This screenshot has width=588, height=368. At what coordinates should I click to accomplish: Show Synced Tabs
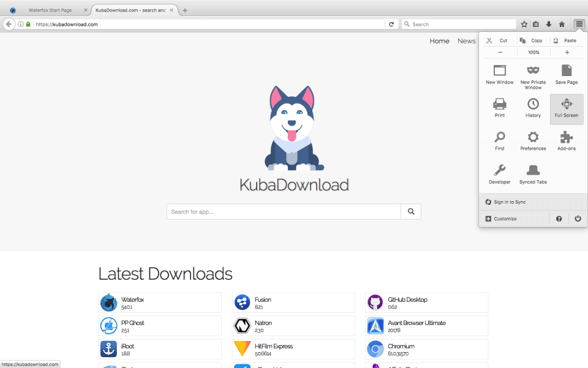(533, 174)
